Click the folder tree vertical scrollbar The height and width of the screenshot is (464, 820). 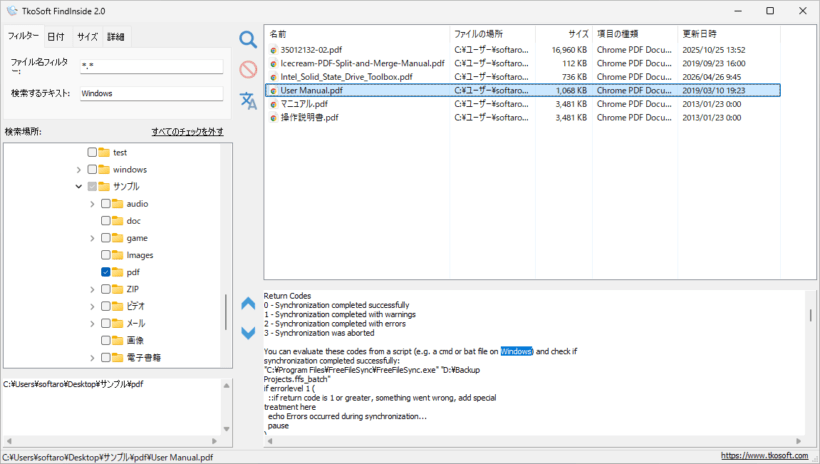[x=226, y=312]
